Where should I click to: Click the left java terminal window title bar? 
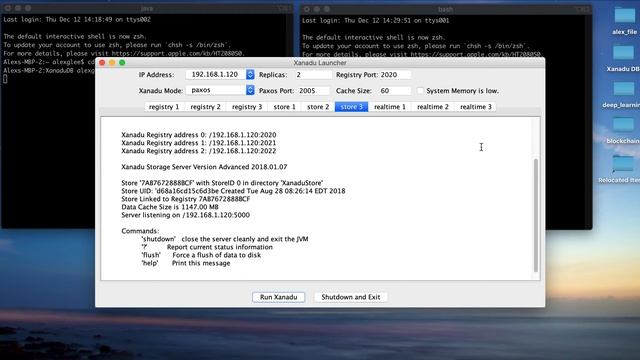(147, 8)
